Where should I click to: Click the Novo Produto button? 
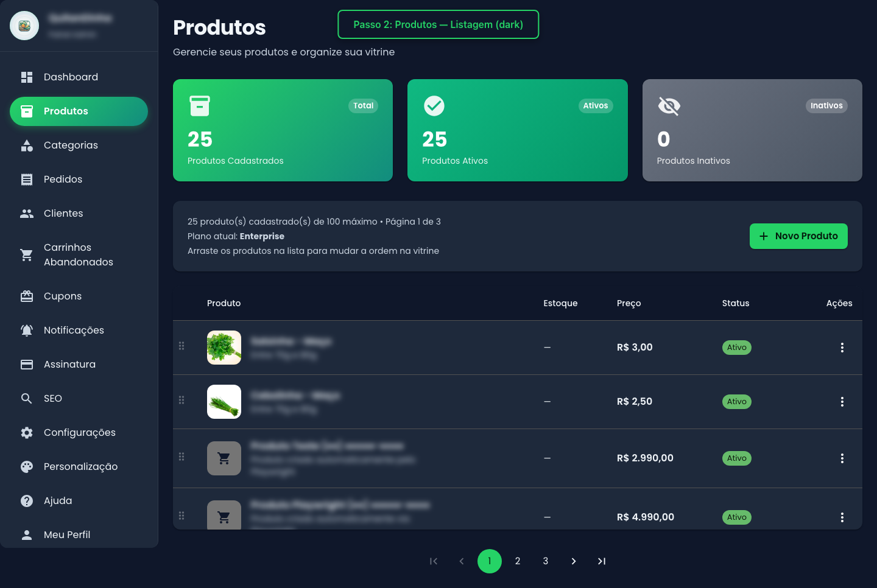tap(798, 236)
